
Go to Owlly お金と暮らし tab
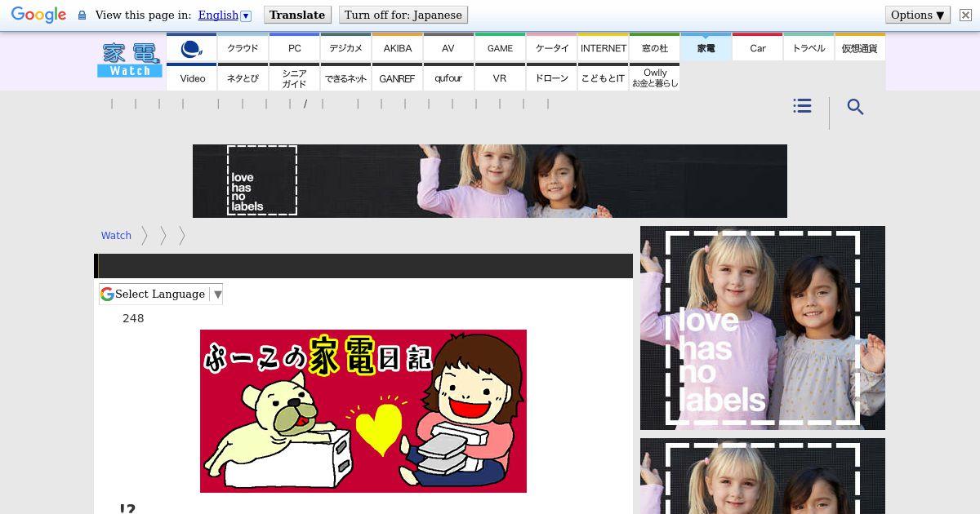click(x=654, y=78)
